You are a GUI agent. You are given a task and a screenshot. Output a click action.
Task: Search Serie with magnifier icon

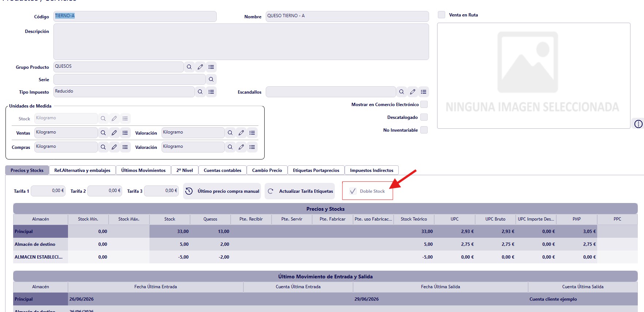[x=211, y=79]
